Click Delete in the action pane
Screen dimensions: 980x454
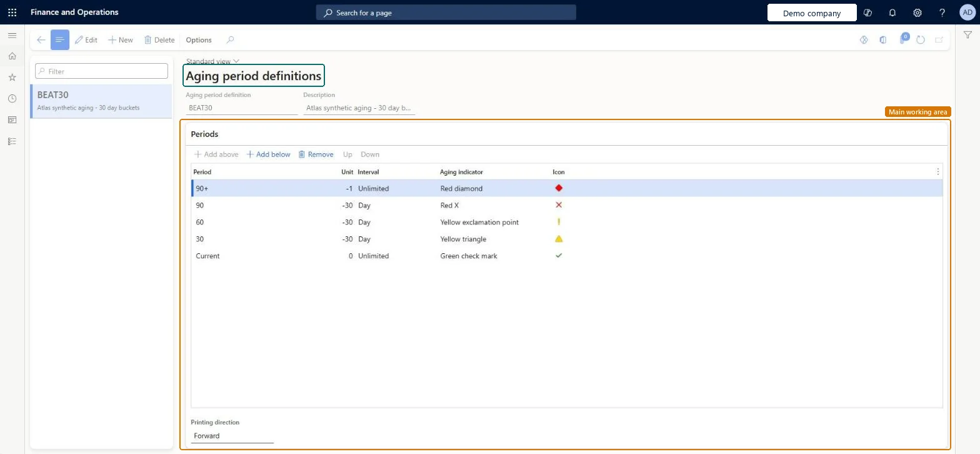pos(159,40)
